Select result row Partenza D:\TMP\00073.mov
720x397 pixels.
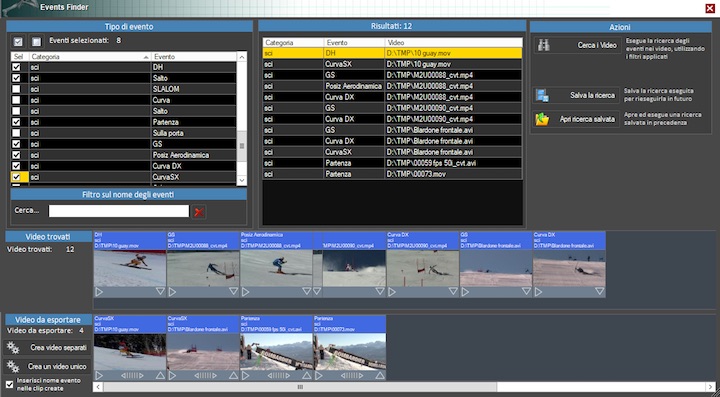click(x=393, y=174)
